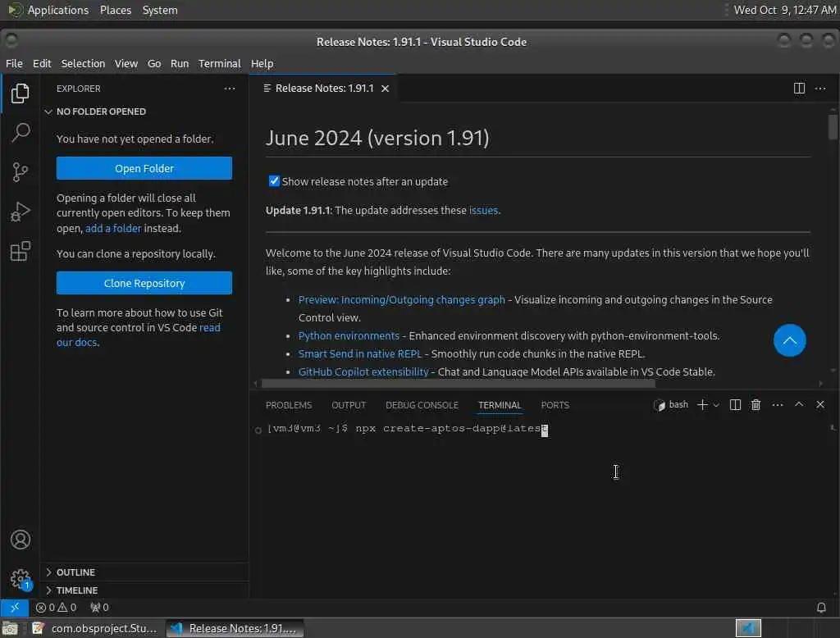
Task: Open the File menu
Action: click(x=15, y=64)
